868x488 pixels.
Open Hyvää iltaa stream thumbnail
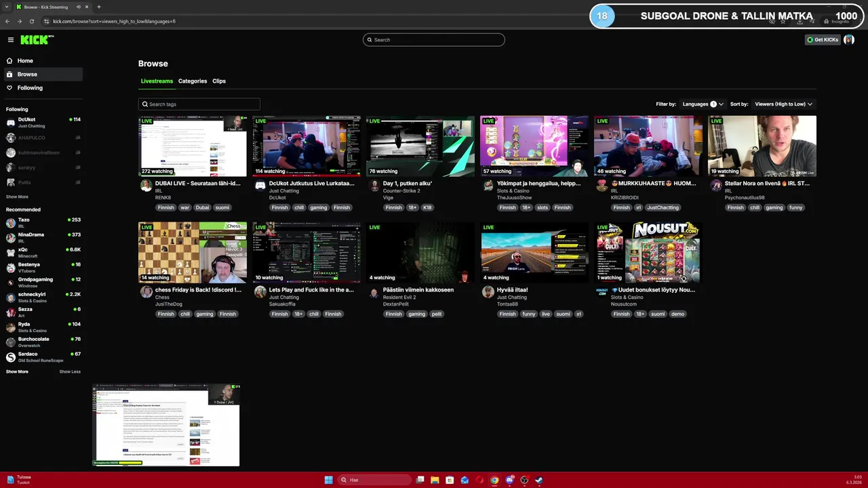[534, 253]
